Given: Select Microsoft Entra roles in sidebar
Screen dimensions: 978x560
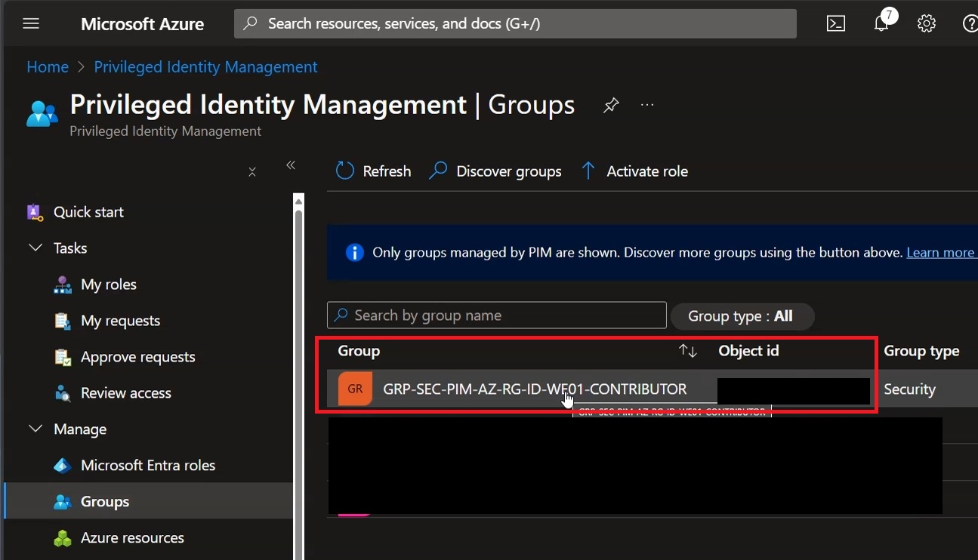Looking at the screenshot, I should coord(148,466).
